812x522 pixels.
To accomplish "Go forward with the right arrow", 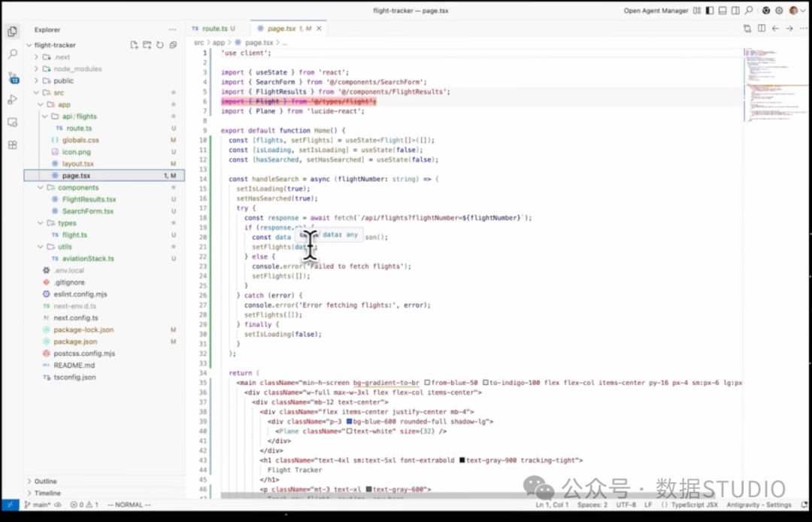I will click(789, 29).
